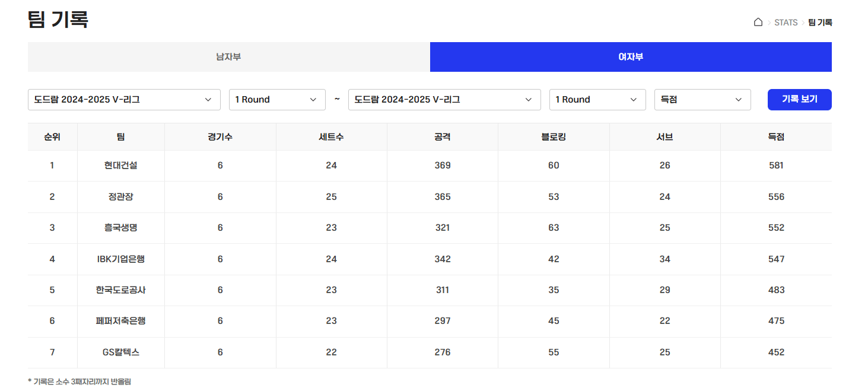The height and width of the screenshot is (391, 868).
Task: Click 페퍼저축은행's 블로킹 value 45
Action: click(554, 321)
